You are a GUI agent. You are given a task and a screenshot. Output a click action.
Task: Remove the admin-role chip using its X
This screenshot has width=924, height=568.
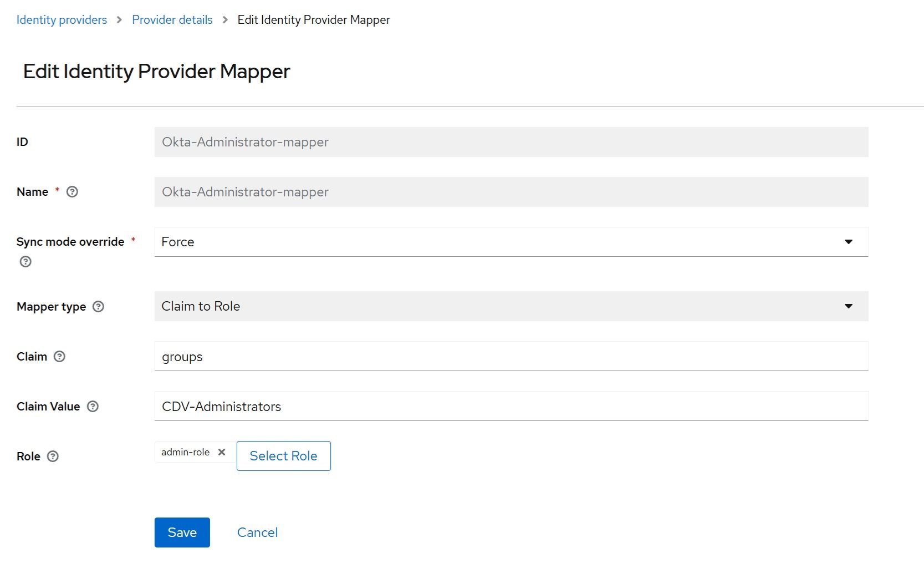[x=222, y=452]
